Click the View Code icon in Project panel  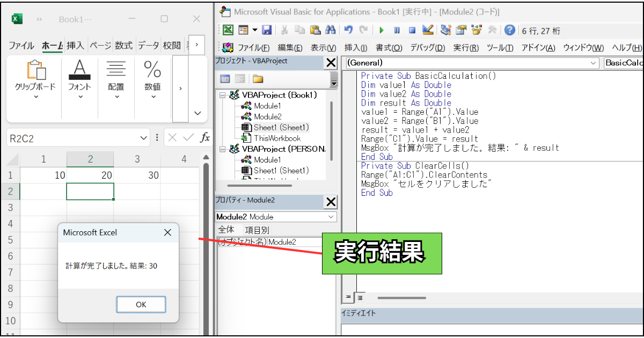[225, 79]
